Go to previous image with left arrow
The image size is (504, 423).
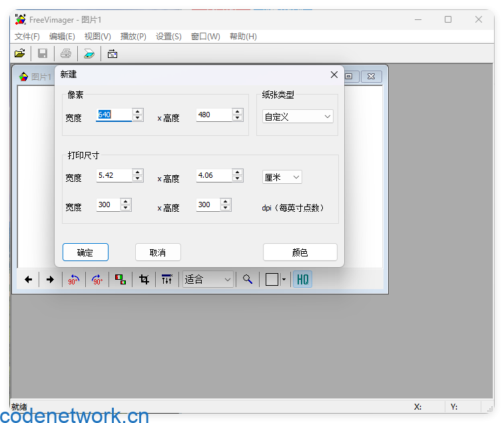click(x=28, y=279)
